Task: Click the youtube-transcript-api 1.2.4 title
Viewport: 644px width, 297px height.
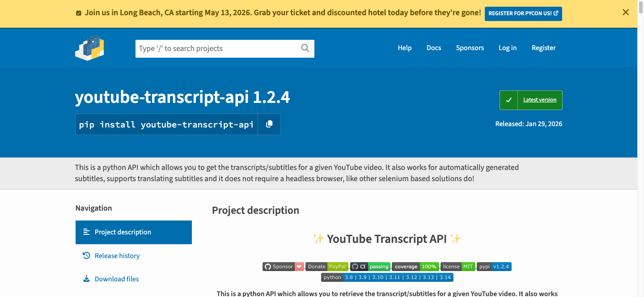Action: pos(182,97)
